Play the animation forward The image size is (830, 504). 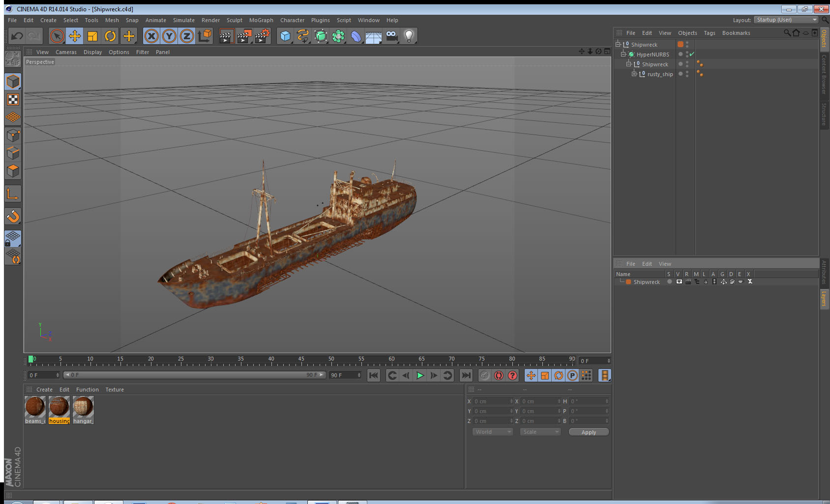click(420, 375)
